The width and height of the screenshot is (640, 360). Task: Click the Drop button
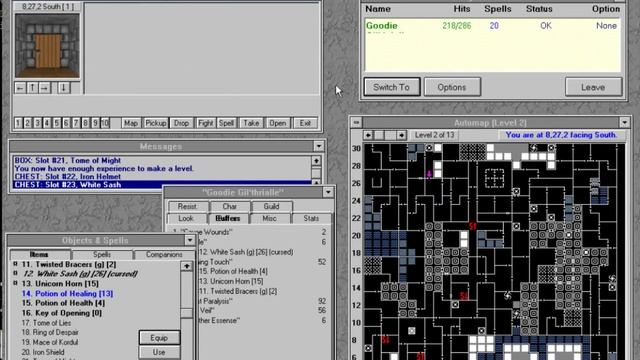pos(181,123)
